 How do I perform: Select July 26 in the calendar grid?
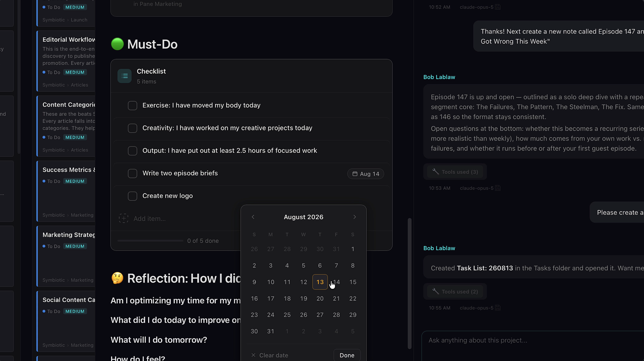[x=254, y=249]
